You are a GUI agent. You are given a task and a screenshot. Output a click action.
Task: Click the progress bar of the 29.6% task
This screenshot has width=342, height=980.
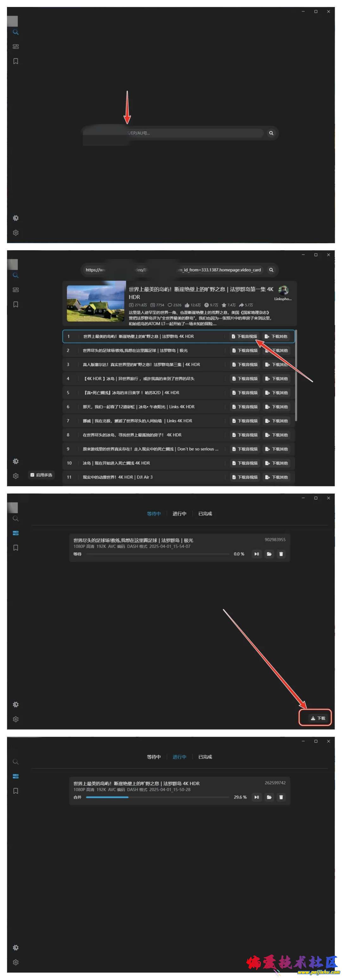point(157,797)
